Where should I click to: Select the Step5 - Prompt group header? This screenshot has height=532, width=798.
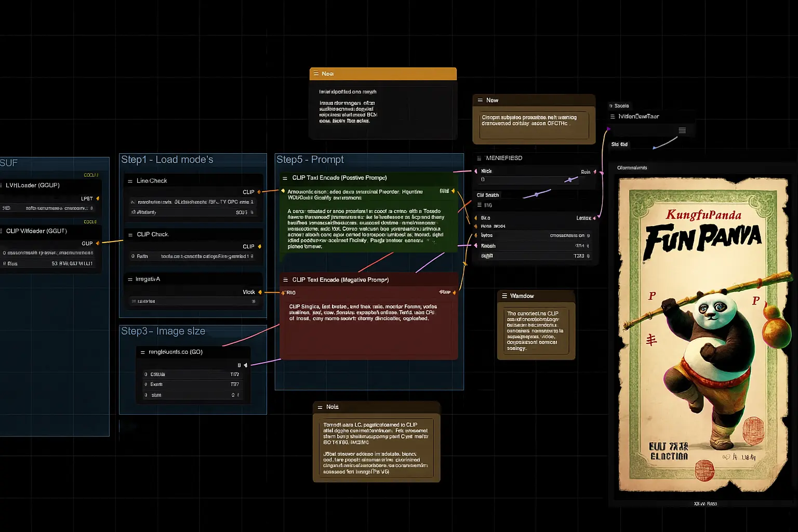[x=310, y=160]
